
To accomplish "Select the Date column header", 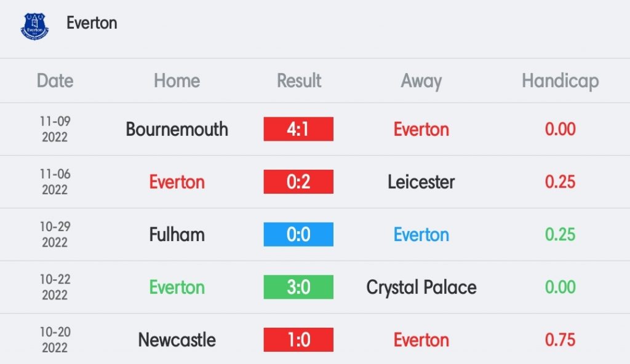I will pos(55,81).
